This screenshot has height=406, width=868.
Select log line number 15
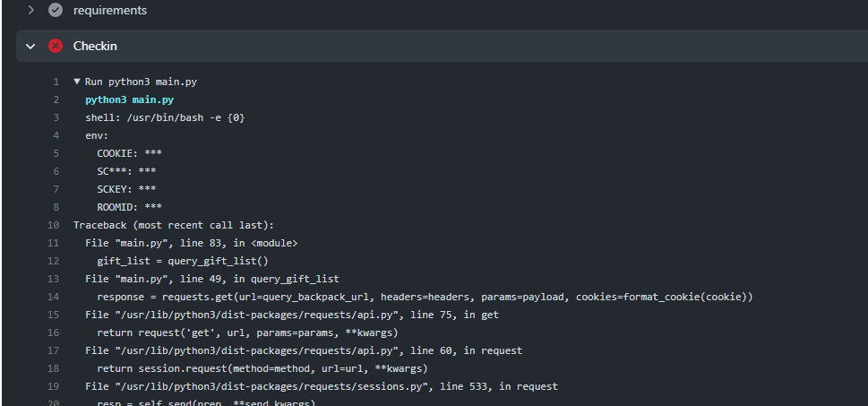(x=54, y=315)
